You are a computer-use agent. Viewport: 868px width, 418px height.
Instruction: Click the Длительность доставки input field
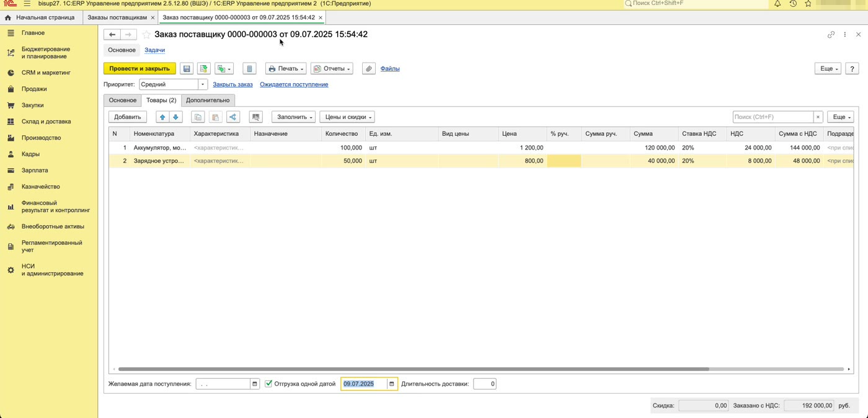click(484, 384)
